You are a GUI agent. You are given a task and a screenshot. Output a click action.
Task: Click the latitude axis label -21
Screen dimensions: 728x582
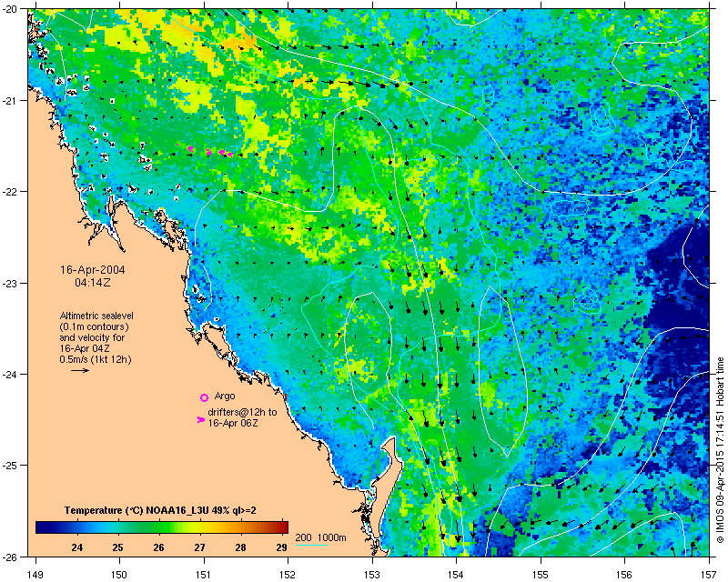click(10, 101)
